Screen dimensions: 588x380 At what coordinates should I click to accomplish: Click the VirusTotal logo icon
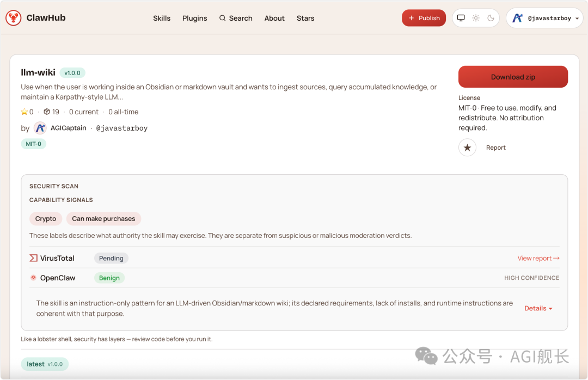(33, 258)
